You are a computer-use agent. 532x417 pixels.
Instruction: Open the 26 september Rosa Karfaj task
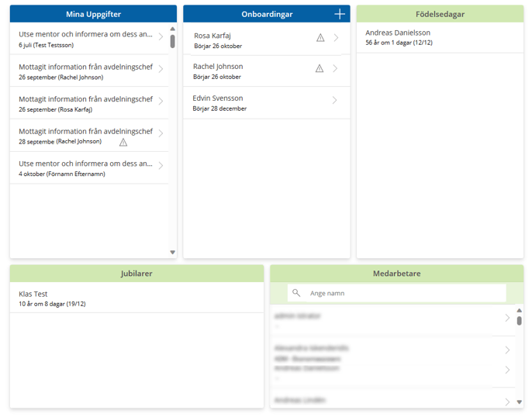click(x=85, y=104)
